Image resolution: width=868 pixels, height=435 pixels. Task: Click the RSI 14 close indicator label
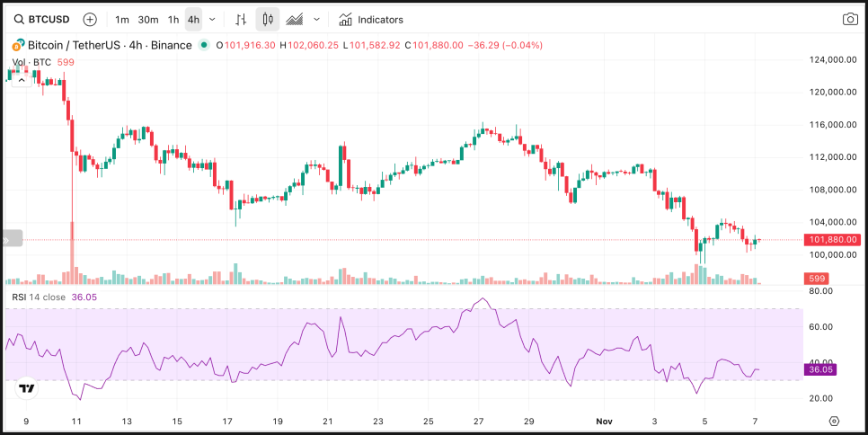(39, 297)
